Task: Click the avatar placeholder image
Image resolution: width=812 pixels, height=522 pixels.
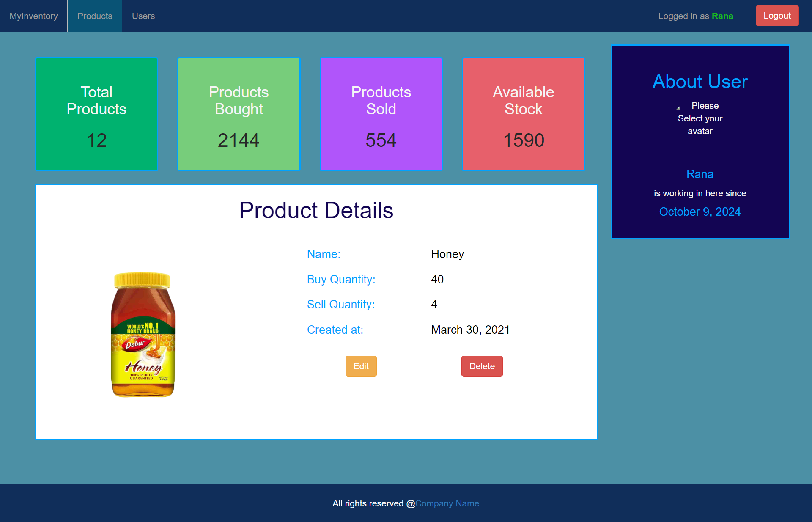Action: click(x=700, y=130)
